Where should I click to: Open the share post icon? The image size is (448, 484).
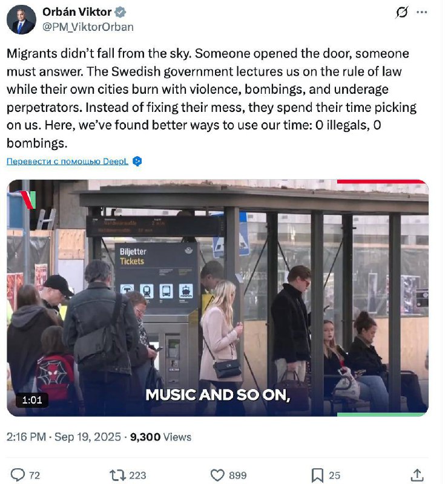[x=417, y=475]
